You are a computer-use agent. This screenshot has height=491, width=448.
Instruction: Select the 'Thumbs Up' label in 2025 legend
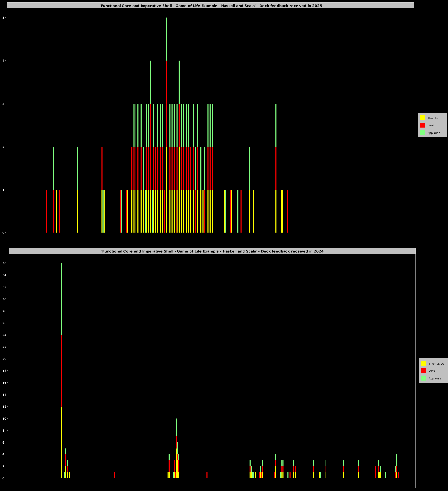435,118
